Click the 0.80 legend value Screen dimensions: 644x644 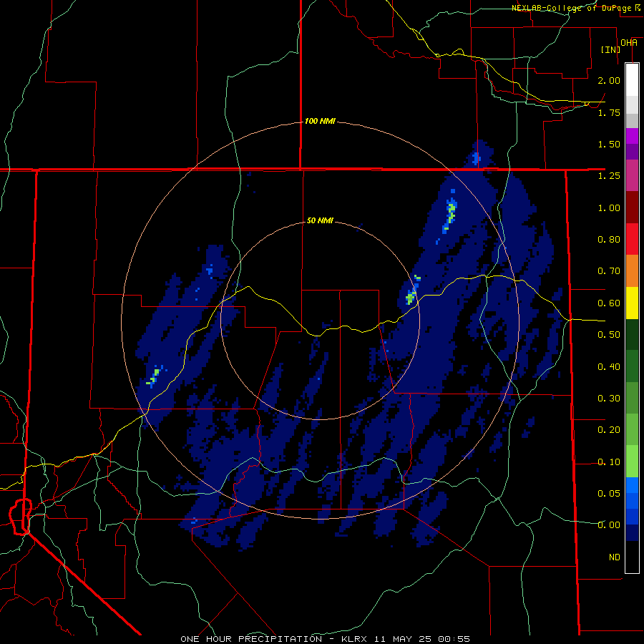609,240
